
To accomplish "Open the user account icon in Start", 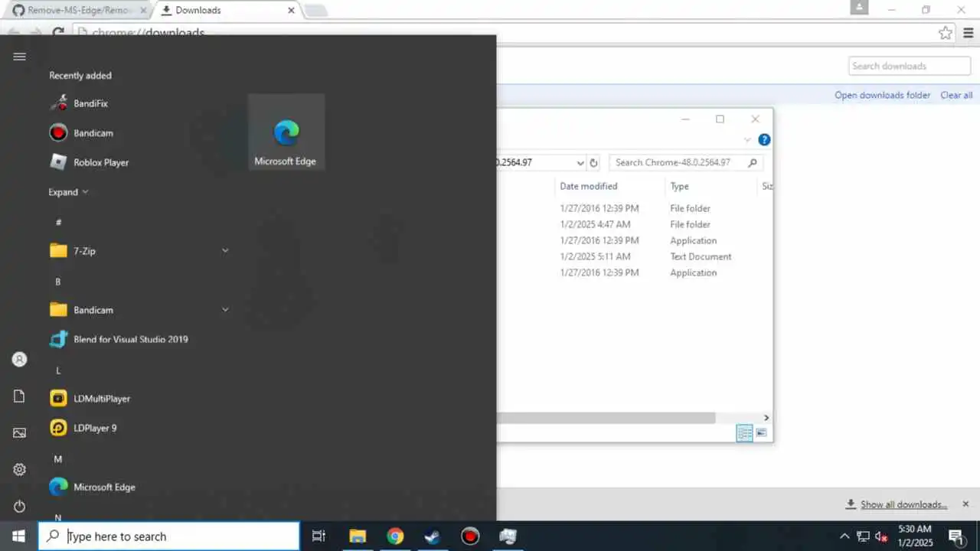I will (x=20, y=360).
